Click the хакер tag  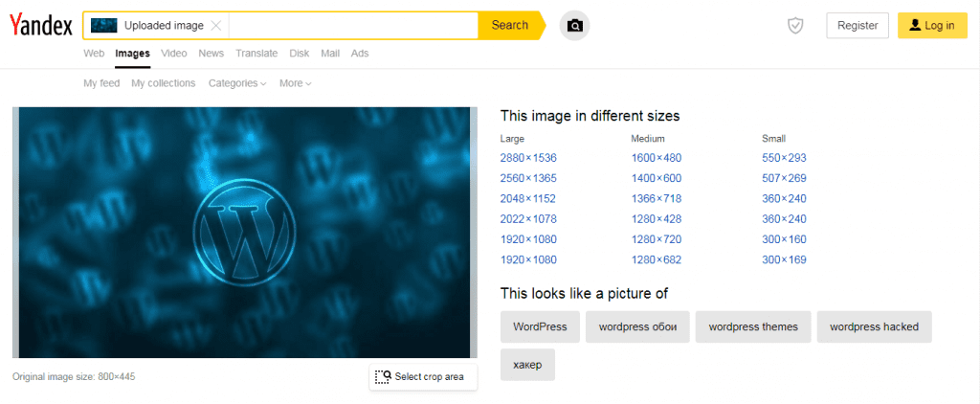(x=527, y=365)
